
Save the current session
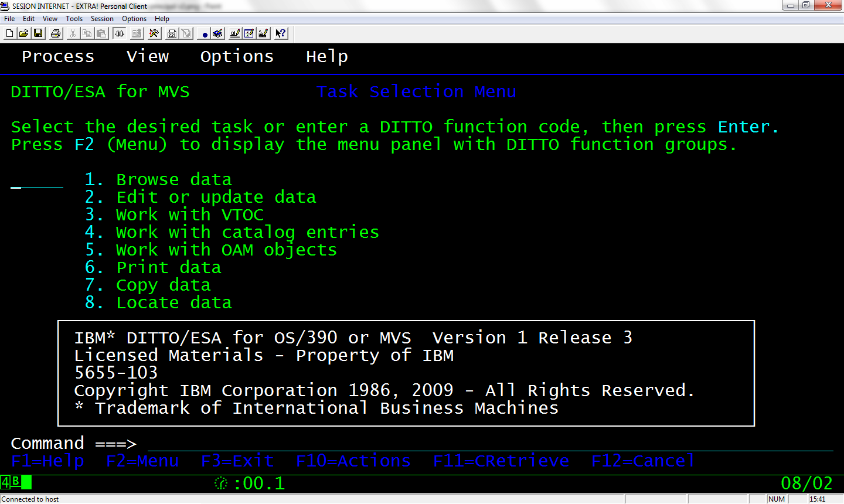tap(38, 33)
